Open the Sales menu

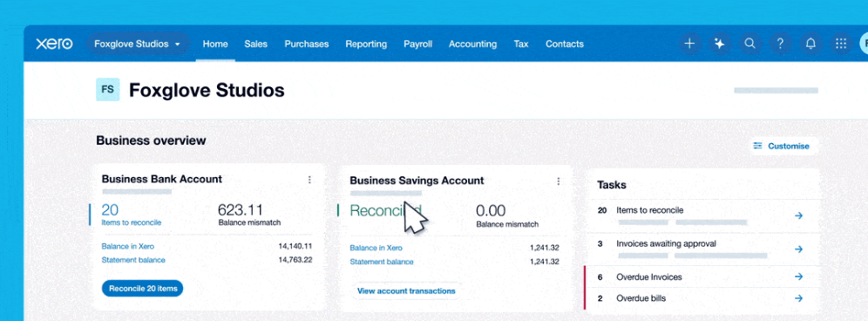click(x=255, y=44)
